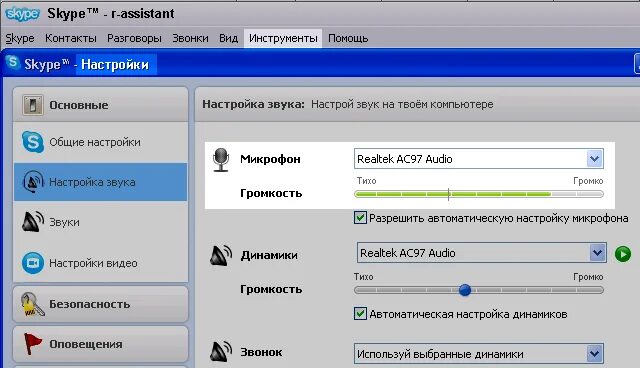The image size is (640, 368).
Task: Open the Звонки menu
Action: pyautogui.click(x=190, y=38)
